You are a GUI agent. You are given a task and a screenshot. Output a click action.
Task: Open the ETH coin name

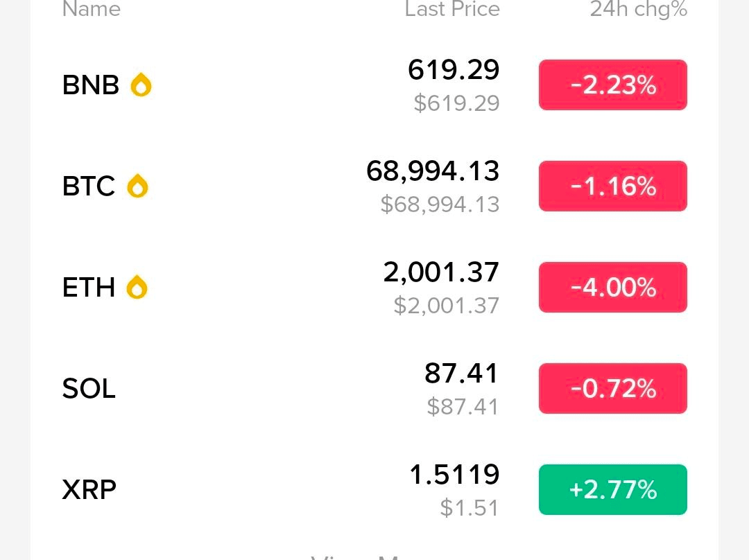[89, 288]
